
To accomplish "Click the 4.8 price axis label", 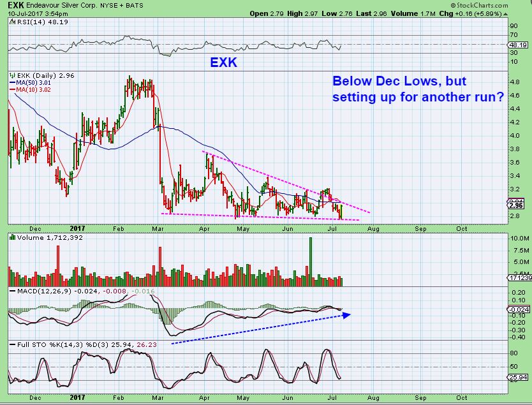I will pyautogui.click(x=514, y=82).
